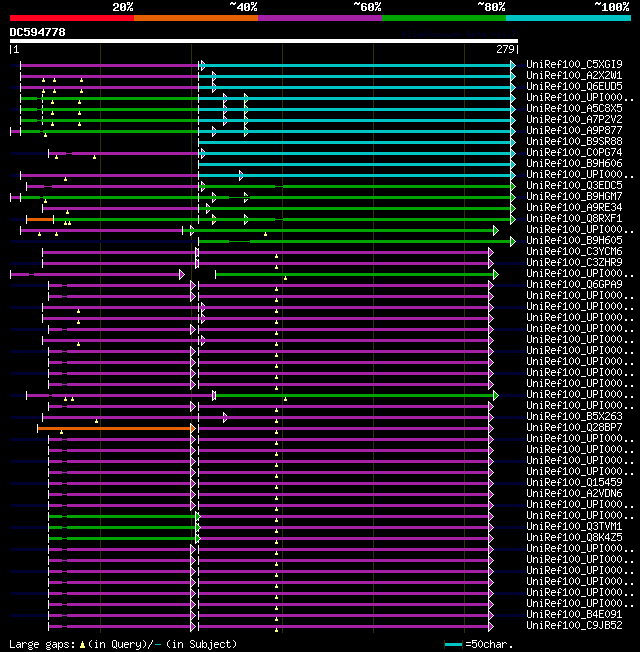640x652 pixels.
Task: Choose the UniRef100_Q8RXF1 entry
Action: pyautogui.click(x=574, y=219)
